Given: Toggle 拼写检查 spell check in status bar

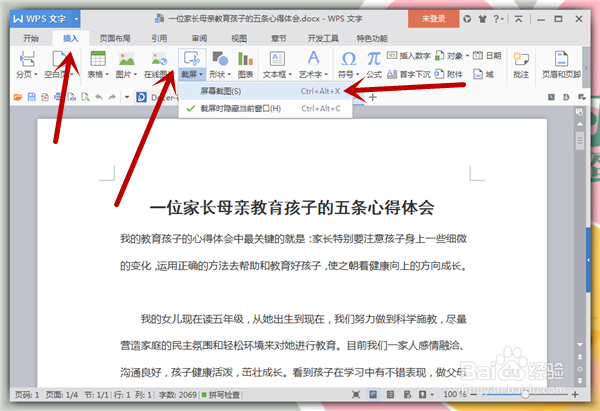Looking at the screenshot, I should [x=221, y=394].
